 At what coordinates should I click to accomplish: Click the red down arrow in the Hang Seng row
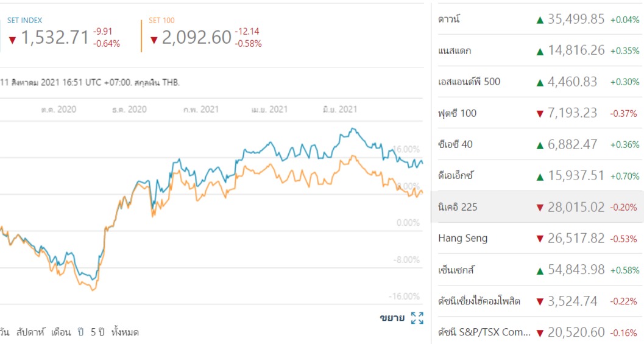(x=539, y=239)
